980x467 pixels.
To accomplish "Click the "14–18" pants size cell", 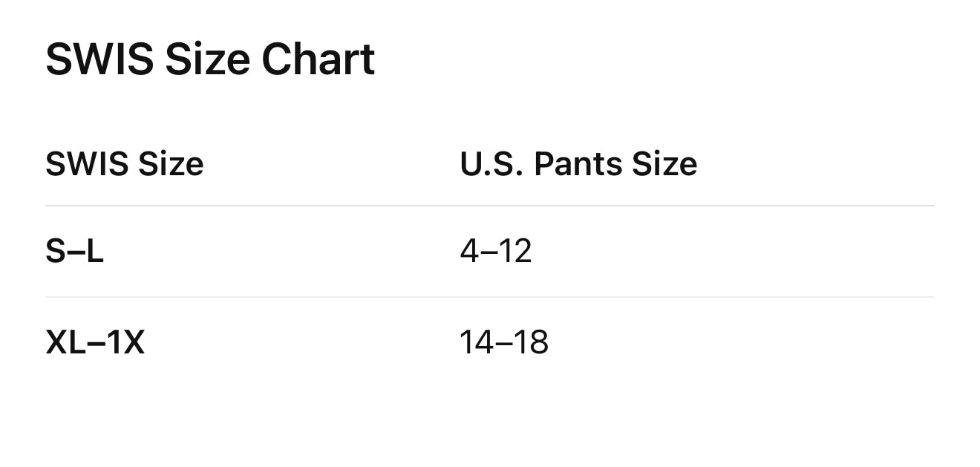I will pos(503,342).
